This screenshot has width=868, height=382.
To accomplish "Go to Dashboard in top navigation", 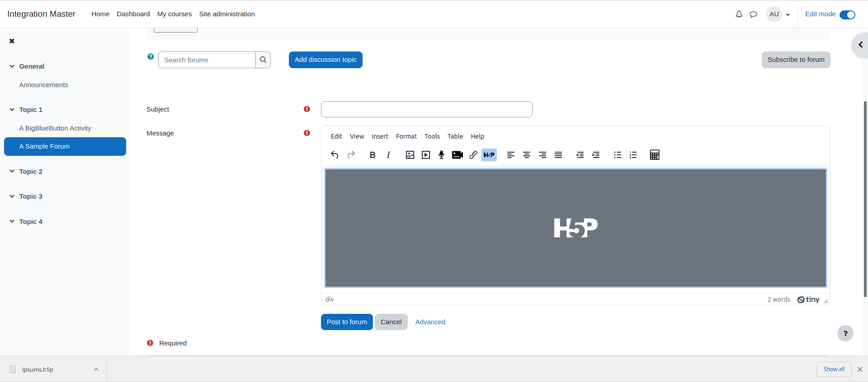I will coord(133,14).
